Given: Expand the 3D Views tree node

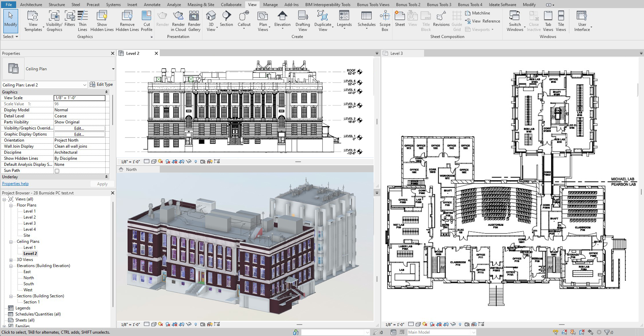Looking at the screenshot, I should click(x=11, y=260).
